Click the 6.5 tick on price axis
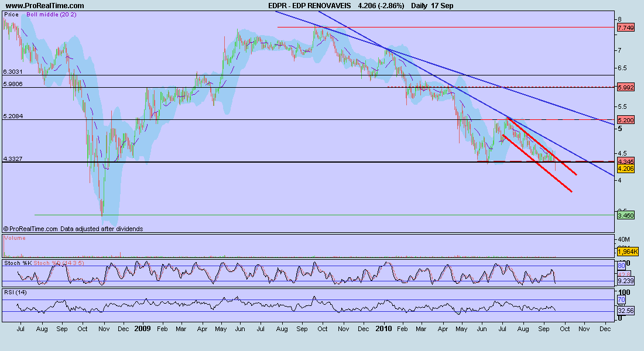This screenshot has height=351, width=644. pyautogui.click(x=622, y=68)
